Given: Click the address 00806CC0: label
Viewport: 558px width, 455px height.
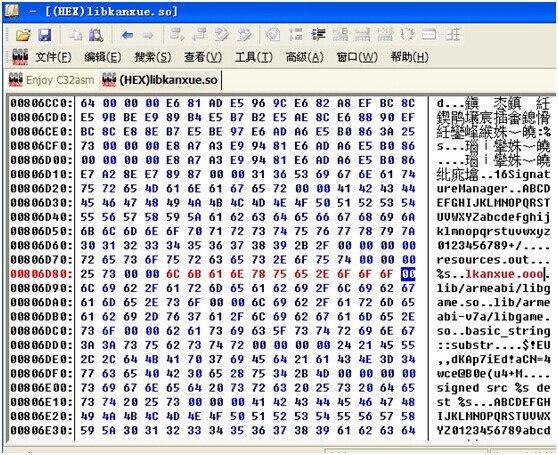Looking at the screenshot, I should coord(41,103).
